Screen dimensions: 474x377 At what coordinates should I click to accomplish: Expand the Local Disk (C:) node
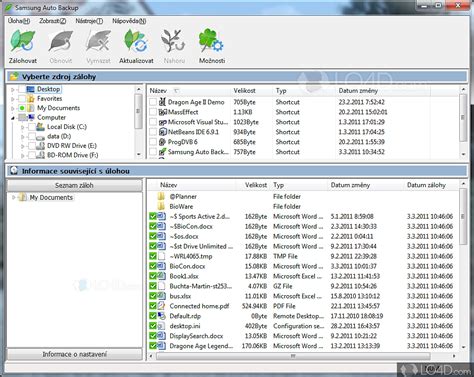point(23,127)
